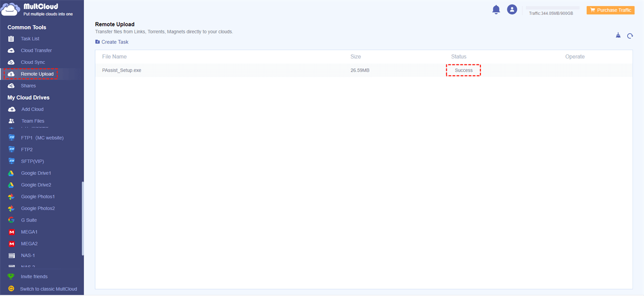Select the SFTP(VIP) drive
The height and width of the screenshot is (296, 644).
(x=32, y=161)
